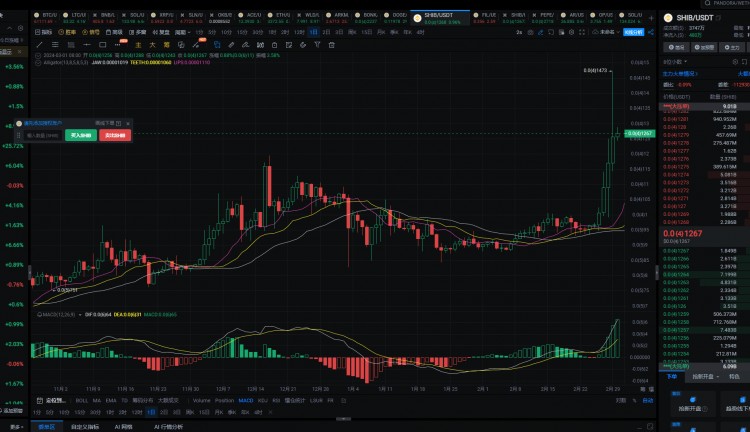Open the indicator template dropdown at bottom left

click(x=52, y=400)
